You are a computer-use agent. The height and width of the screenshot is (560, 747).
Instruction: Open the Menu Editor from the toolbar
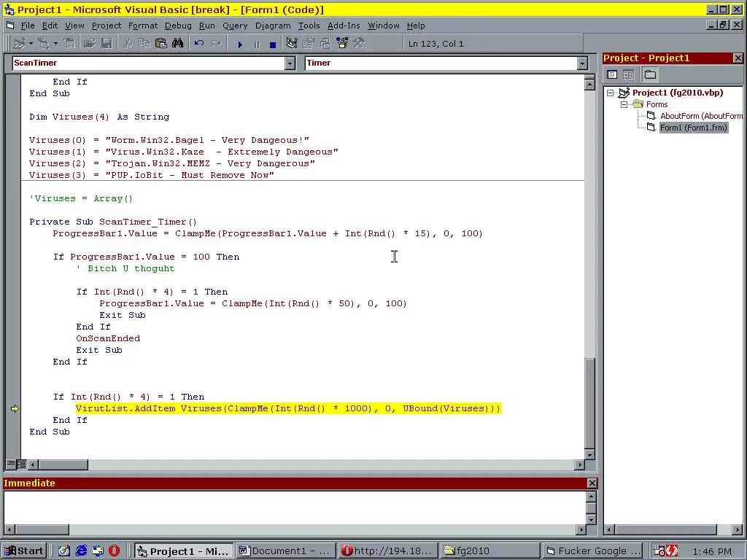(x=69, y=44)
